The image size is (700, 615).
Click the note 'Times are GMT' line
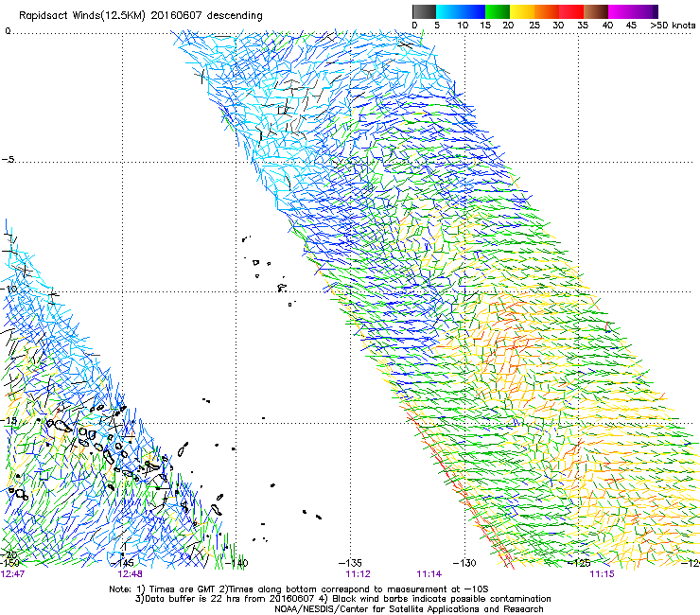(x=298, y=589)
